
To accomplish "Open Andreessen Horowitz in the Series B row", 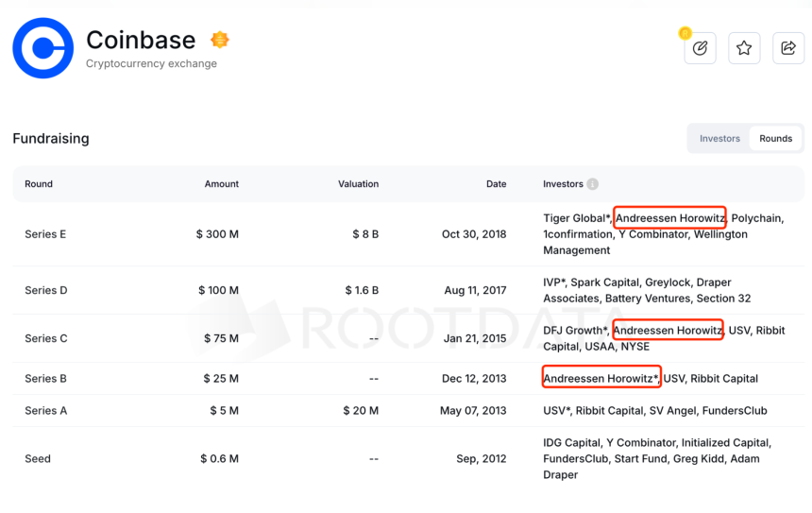I will pyautogui.click(x=601, y=379).
